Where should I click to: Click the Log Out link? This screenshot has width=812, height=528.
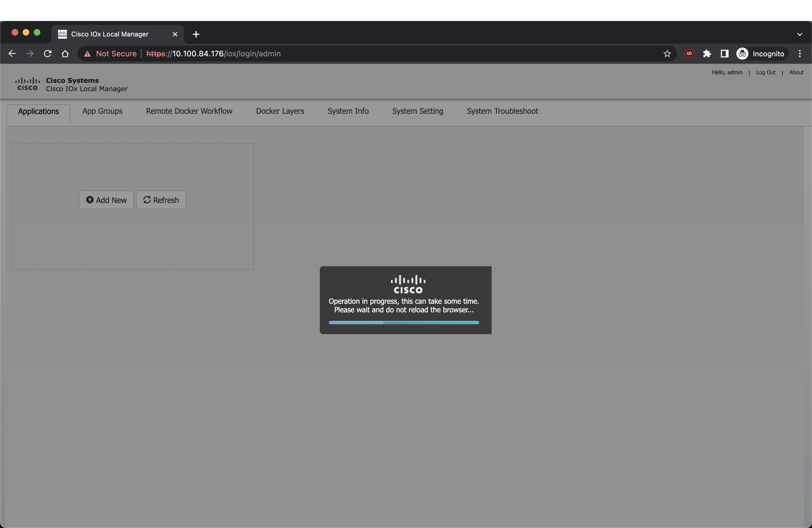click(x=766, y=72)
